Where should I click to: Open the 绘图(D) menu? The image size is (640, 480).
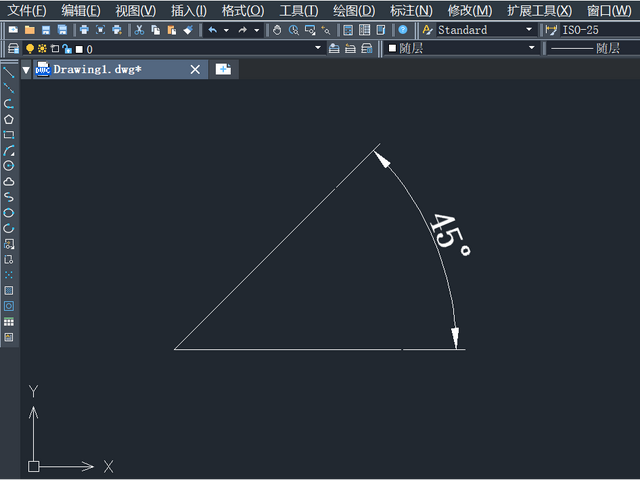354,11
